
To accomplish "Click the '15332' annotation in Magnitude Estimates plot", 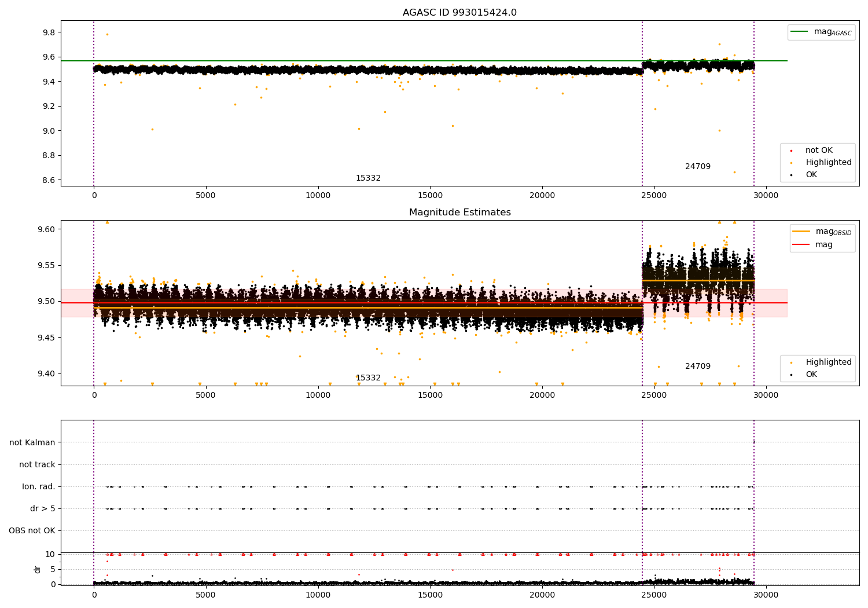I will [368, 378].
